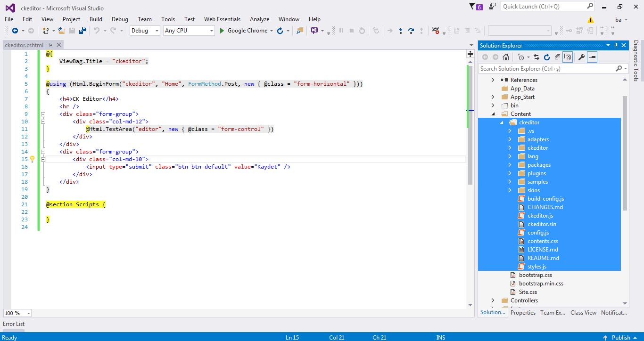Start debugging with the green play icon

222,31
